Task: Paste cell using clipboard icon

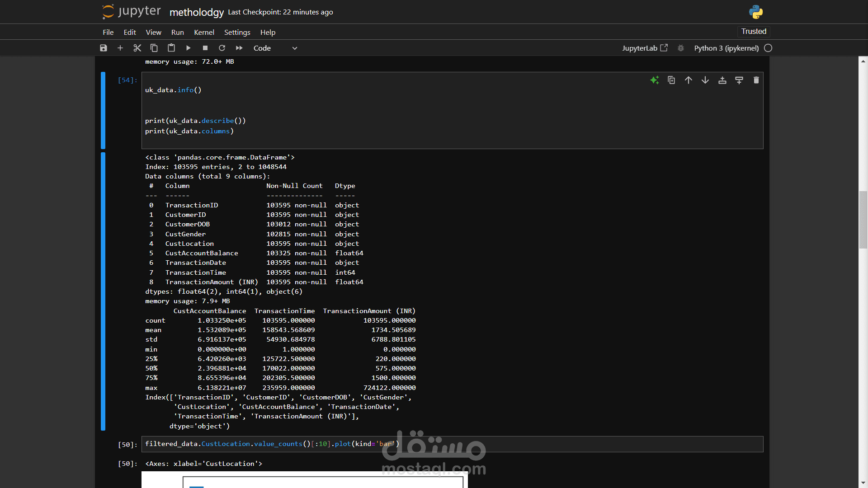Action: tap(171, 48)
